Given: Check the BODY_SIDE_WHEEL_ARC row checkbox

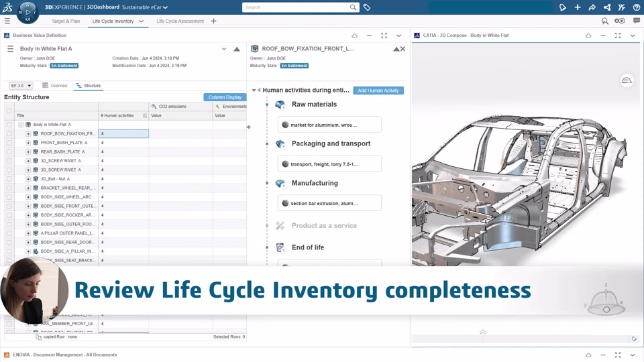Looking at the screenshot, I should tap(9, 197).
